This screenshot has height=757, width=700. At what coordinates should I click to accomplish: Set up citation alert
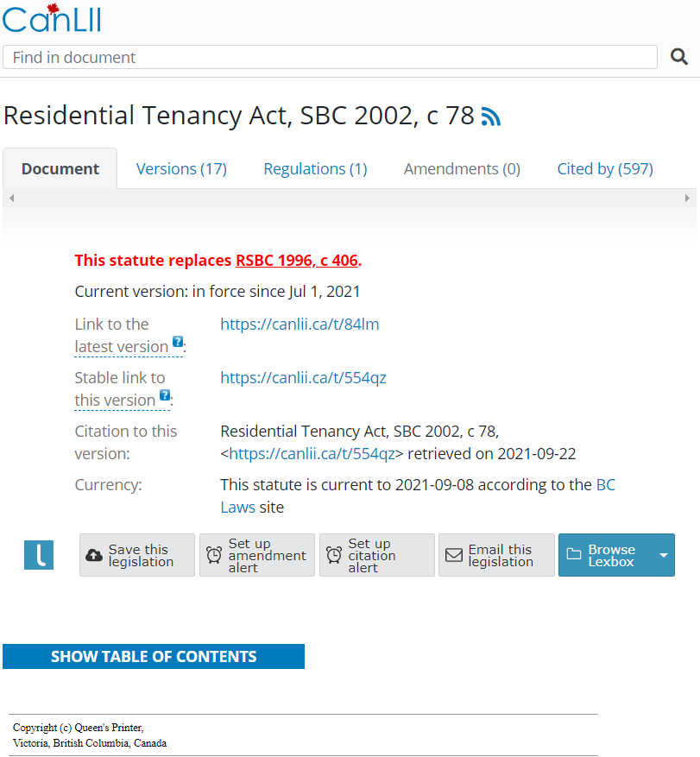[x=376, y=555]
